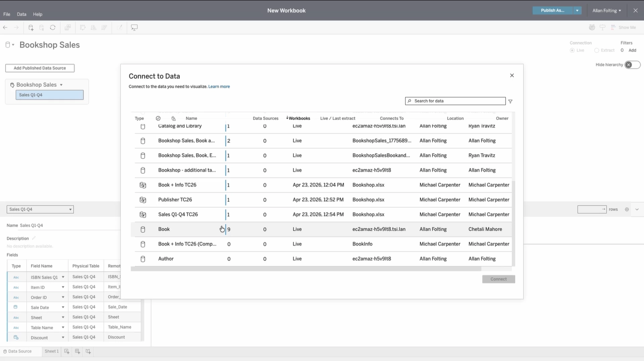Viewport: 644px width, 361px height.
Task: Click the edit description pencil icon
Action: (x=34, y=238)
